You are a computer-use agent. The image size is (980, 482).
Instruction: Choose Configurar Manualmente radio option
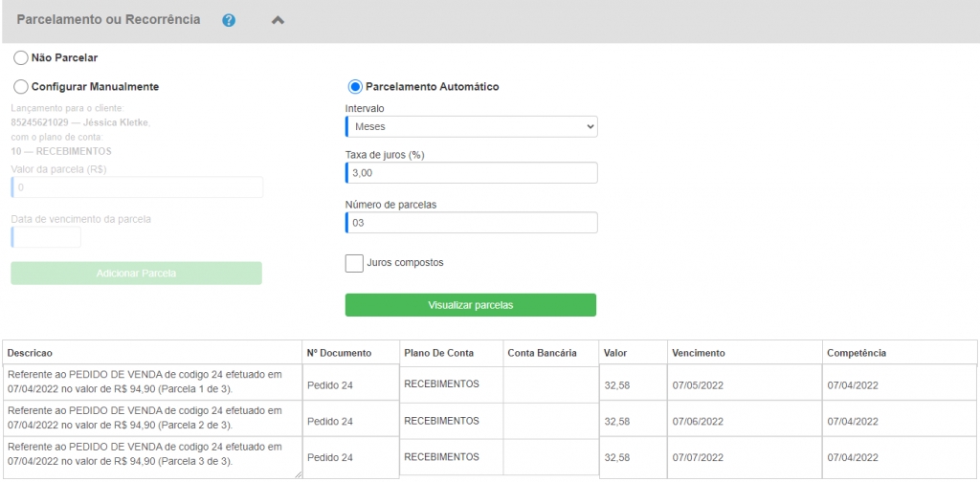click(21, 86)
